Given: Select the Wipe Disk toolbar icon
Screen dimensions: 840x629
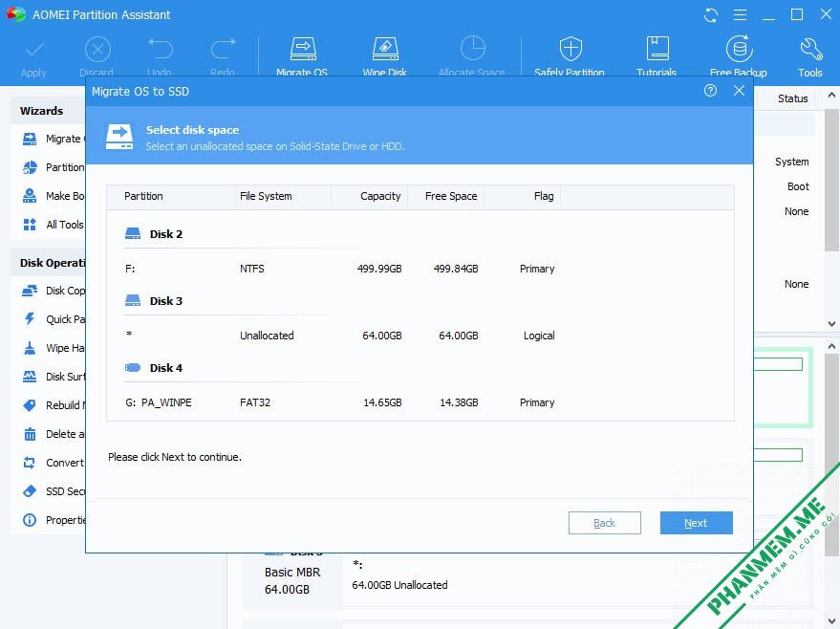Looking at the screenshot, I should pyautogui.click(x=385, y=49).
